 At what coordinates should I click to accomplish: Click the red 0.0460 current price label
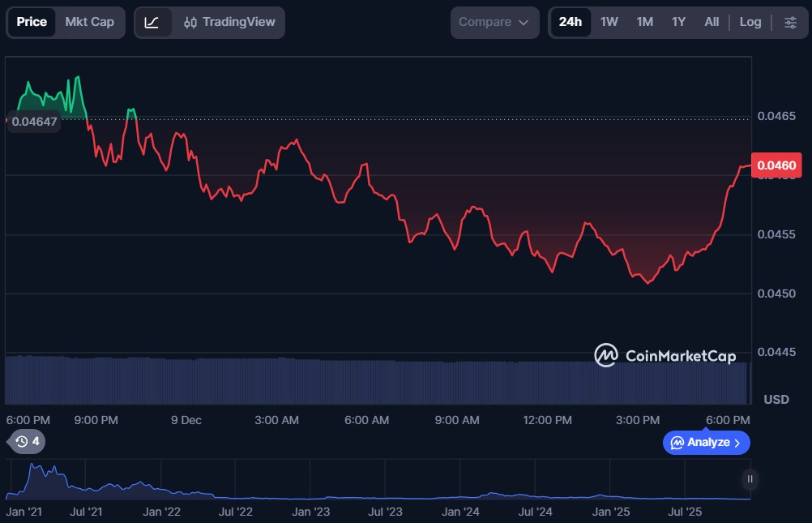(776, 165)
